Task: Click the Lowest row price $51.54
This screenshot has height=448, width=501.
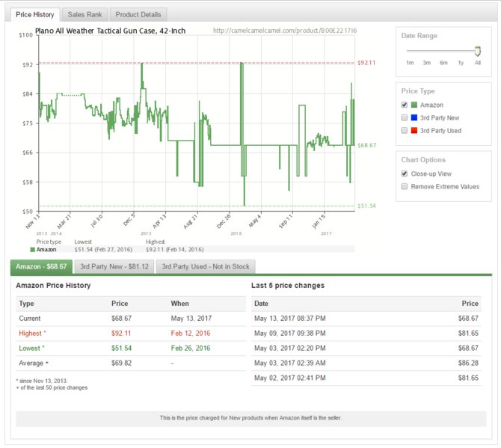Action: [x=121, y=349]
